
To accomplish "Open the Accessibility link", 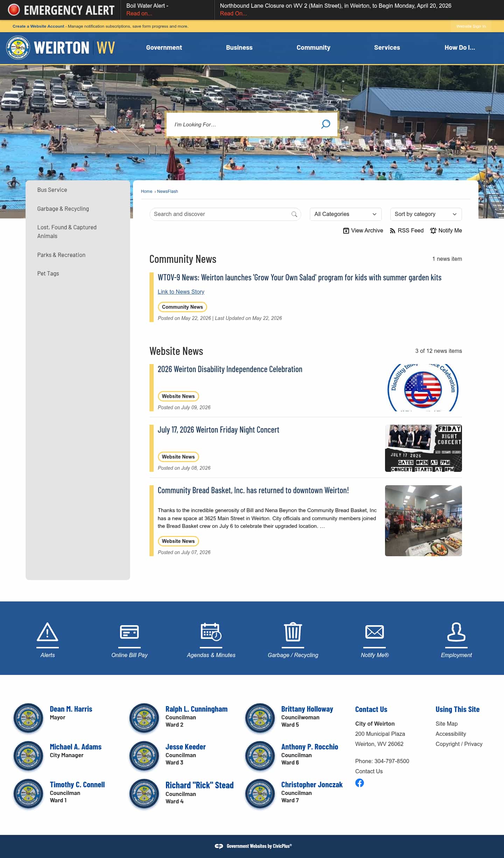I will [450, 734].
